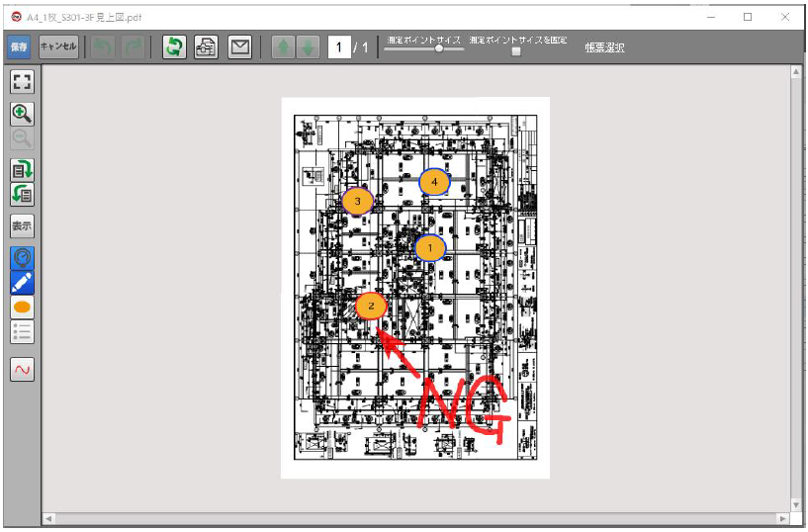808x532 pixels.
Task: Click the page number input field
Action: pyautogui.click(x=339, y=47)
